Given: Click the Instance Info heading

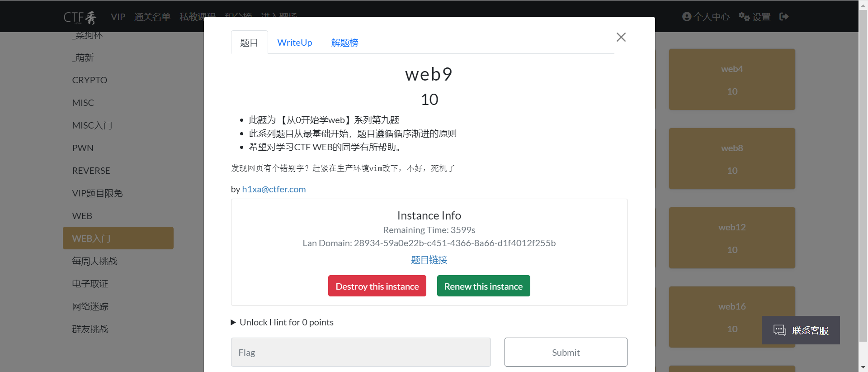Looking at the screenshot, I should [429, 215].
